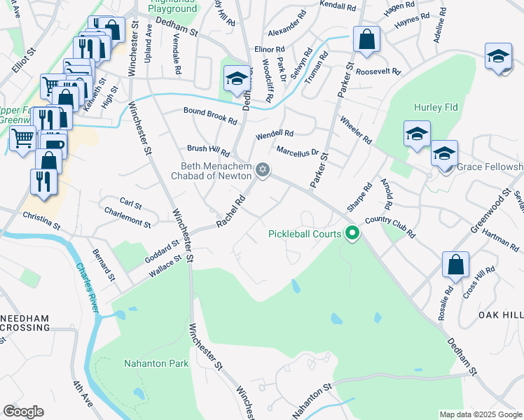Click the Google logo

(23, 412)
